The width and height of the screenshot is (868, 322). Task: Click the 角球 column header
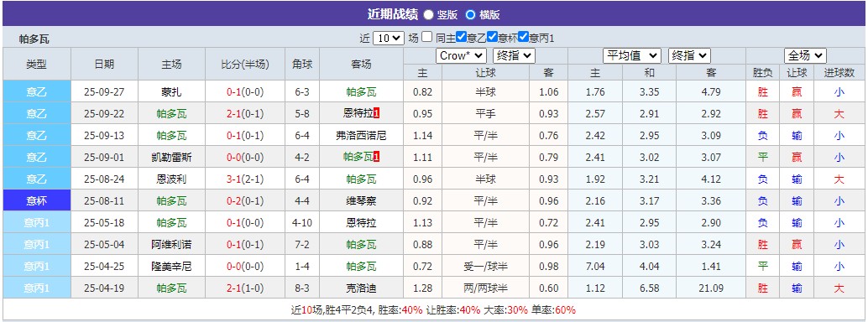(302, 65)
